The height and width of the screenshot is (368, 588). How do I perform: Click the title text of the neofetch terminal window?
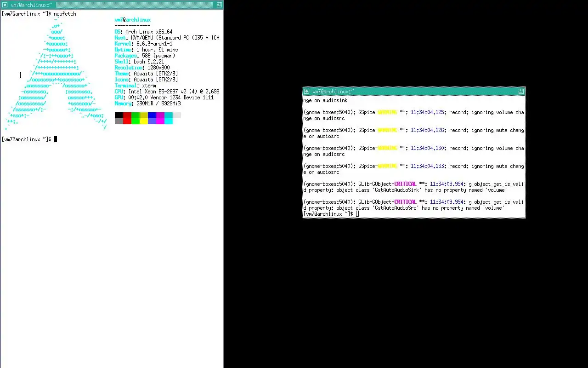(x=31, y=5)
